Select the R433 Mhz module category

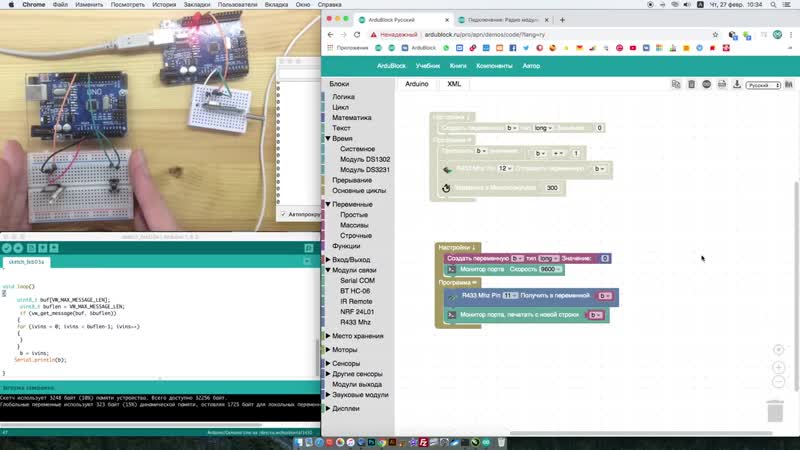click(355, 322)
